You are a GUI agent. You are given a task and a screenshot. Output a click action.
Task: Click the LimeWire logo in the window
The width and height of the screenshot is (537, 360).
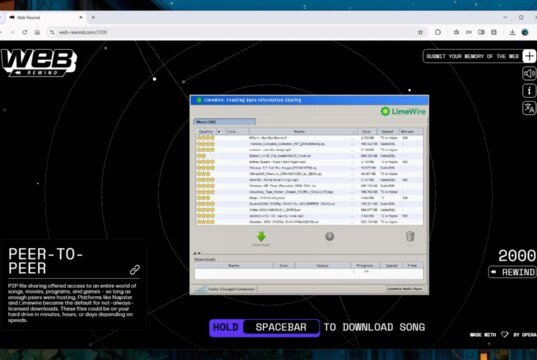[403, 111]
